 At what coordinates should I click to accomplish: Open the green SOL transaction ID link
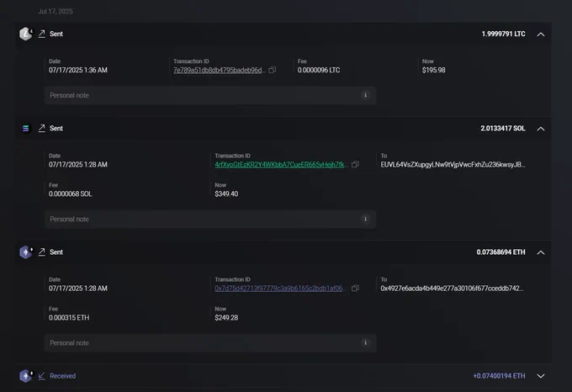coord(281,165)
